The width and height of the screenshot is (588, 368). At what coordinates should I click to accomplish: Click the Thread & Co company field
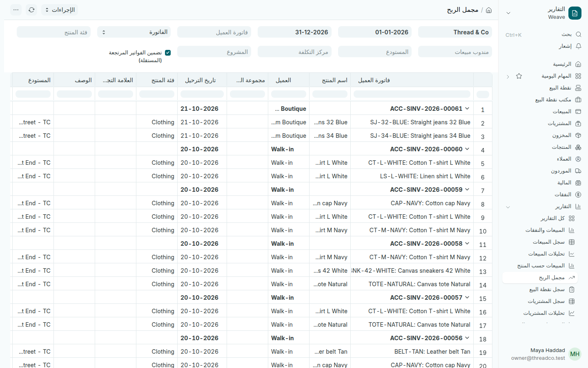tap(455, 32)
